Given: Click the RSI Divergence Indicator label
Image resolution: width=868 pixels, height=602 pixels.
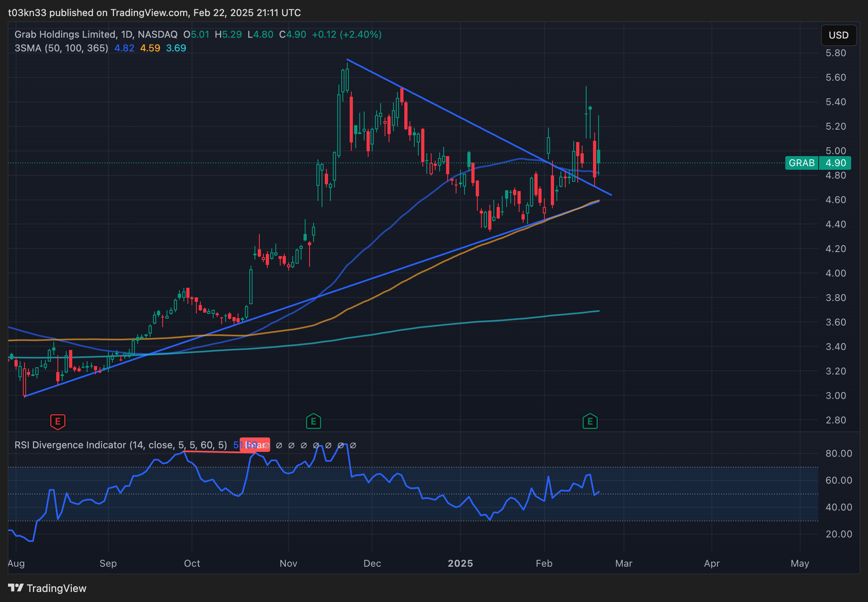Looking at the screenshot, I should (121, 445).
